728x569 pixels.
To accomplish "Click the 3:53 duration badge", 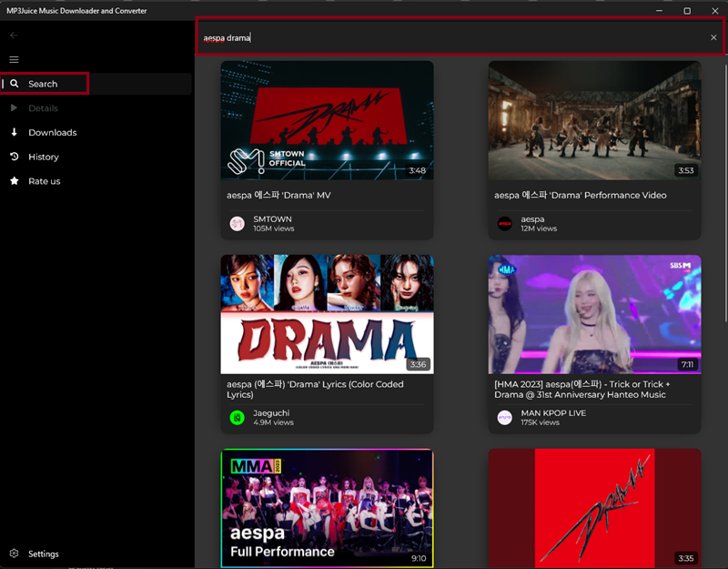I will pyautogui.click(x=686, y=170).
